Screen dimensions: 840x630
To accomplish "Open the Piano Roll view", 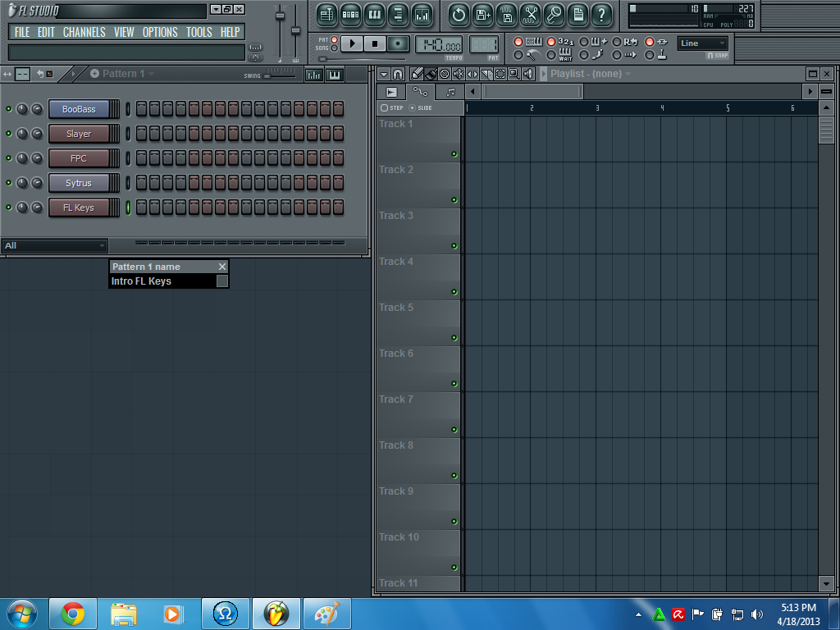I will click(374, 15).
